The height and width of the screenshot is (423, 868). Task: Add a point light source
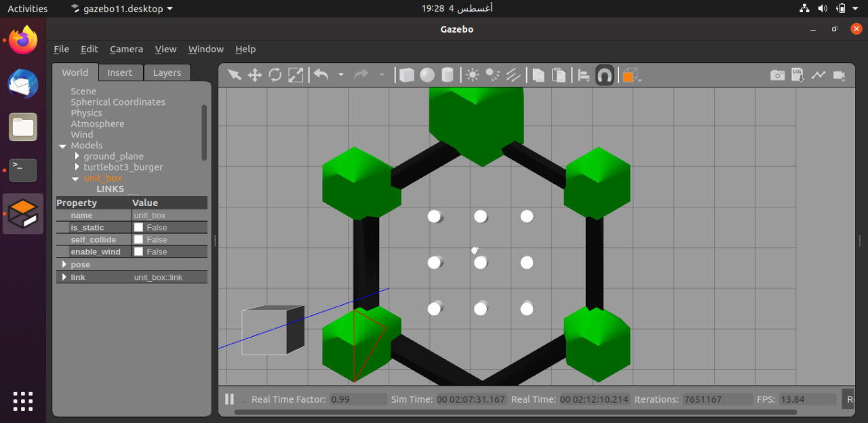point(473,75)
